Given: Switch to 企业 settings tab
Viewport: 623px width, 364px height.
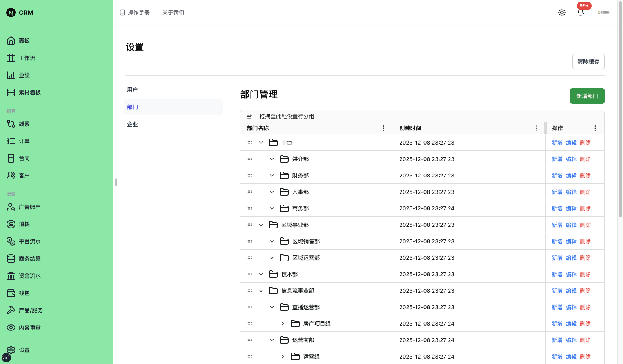Looking at the screenshot, I should [x=173, y=124].
